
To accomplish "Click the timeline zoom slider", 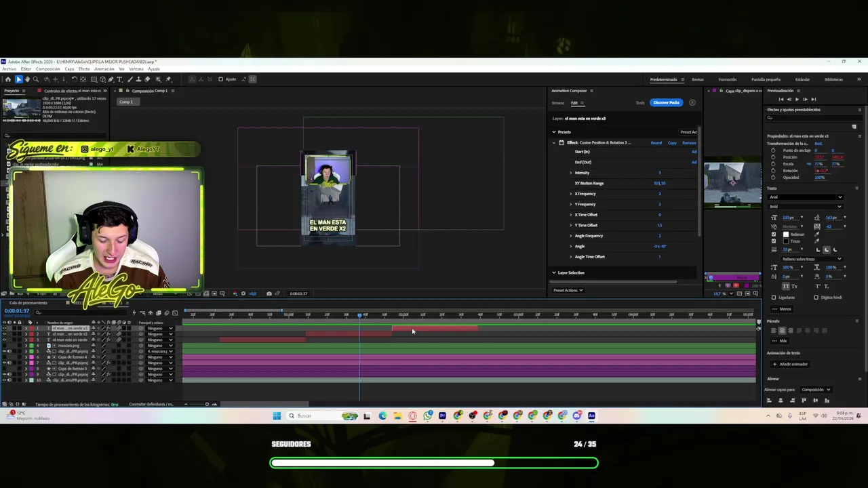I will [200, 404].
